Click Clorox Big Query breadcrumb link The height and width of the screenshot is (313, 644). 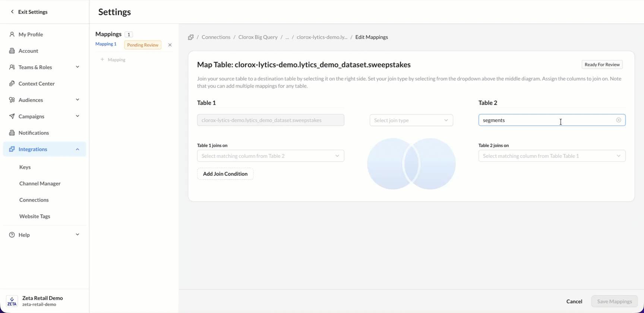pyautogui.click(x=258, y=37)
